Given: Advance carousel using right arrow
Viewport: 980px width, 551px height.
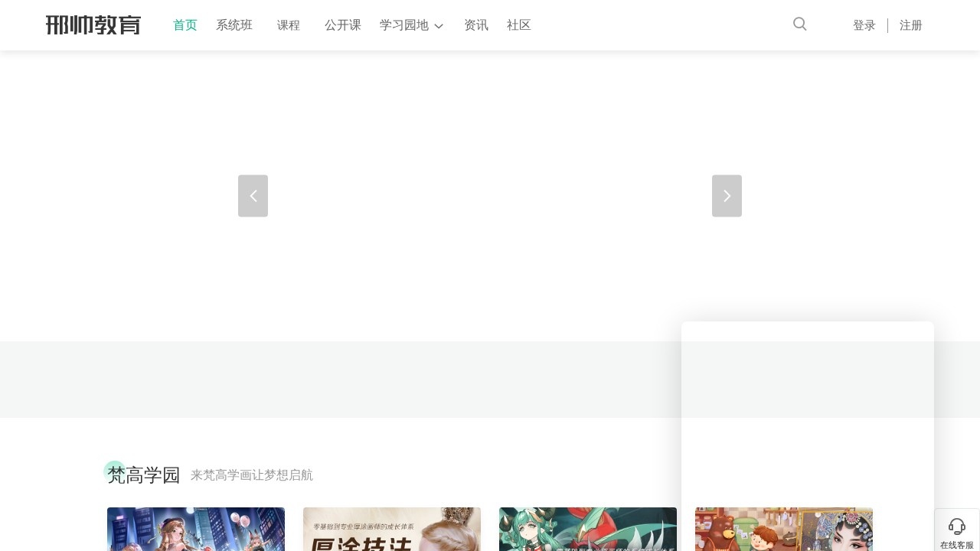Looking at the screenshot, I should pos(726,195).
